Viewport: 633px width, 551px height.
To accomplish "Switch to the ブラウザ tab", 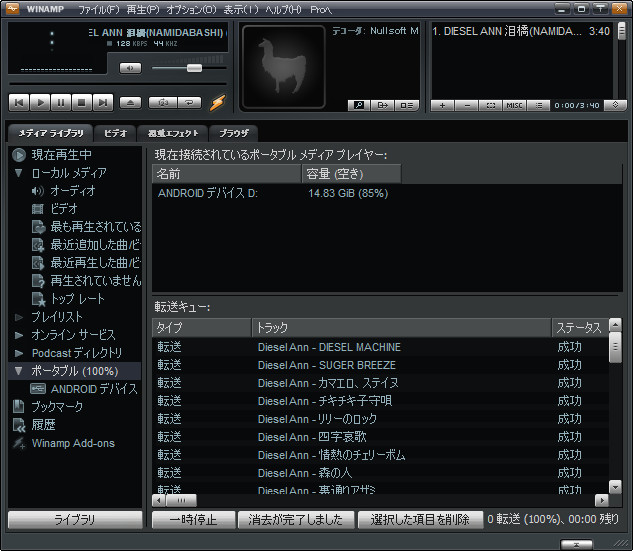I will [234, 133].
